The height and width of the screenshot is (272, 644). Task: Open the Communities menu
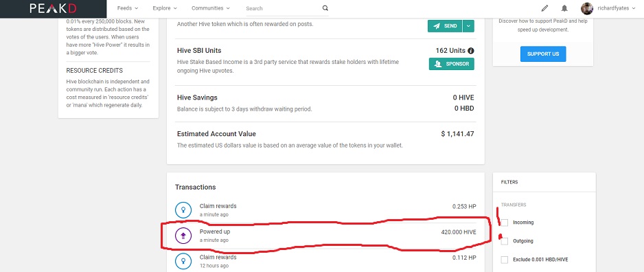[211, 8]
